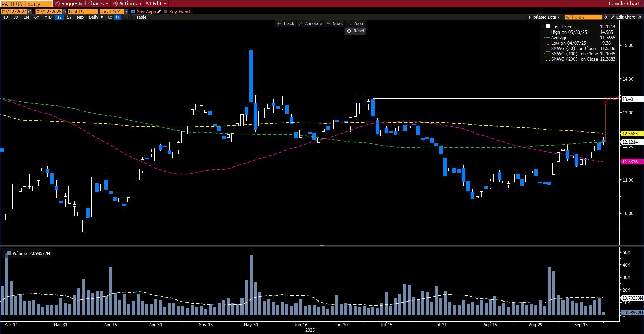Open the end date calendar picker
The width and height of the screenshot is (644, 334).
(64, 12)
